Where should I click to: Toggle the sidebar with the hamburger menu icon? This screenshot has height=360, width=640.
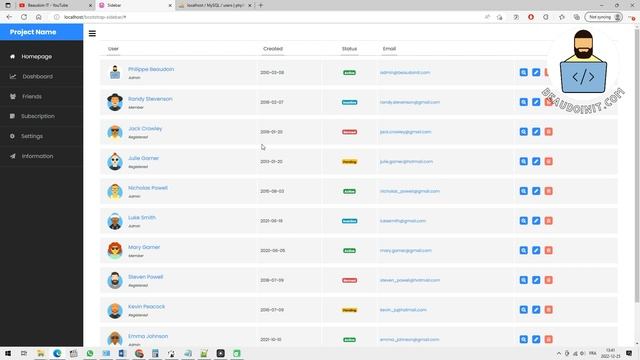coord(92,33)
